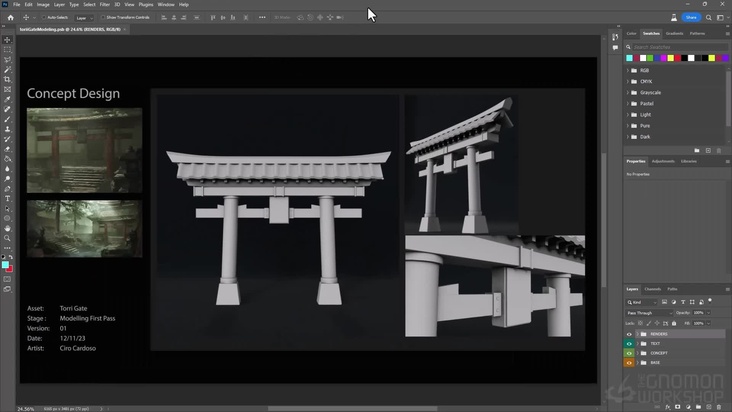Select the Lasso tool
This screenshot has width=732, height=412.
(7, 59)
